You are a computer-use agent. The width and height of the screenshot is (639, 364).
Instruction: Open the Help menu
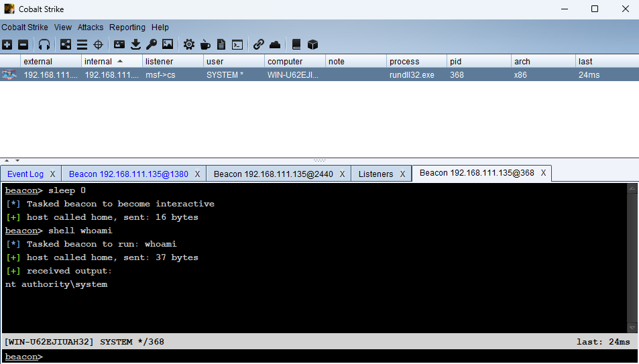160,27
